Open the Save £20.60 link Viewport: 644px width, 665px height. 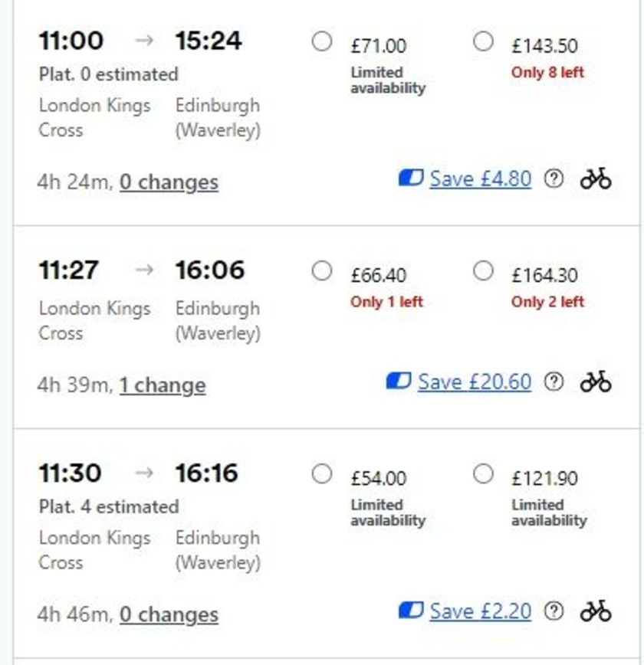(x=475, y=382)
